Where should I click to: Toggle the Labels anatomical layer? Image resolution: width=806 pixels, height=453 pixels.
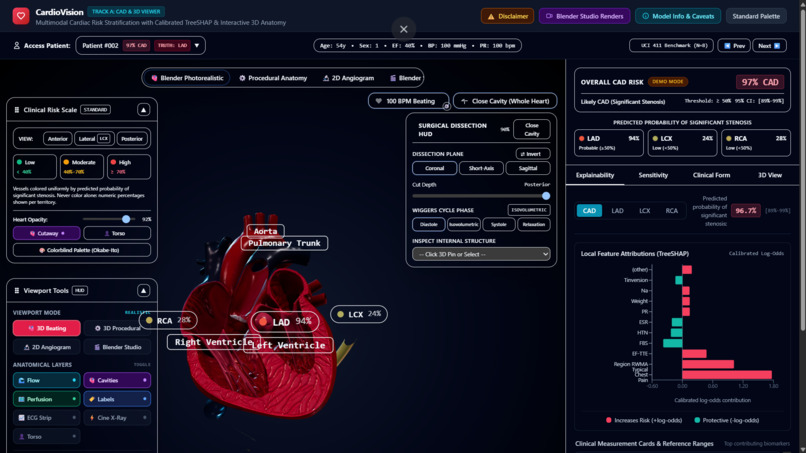click(x=117, y=399)
